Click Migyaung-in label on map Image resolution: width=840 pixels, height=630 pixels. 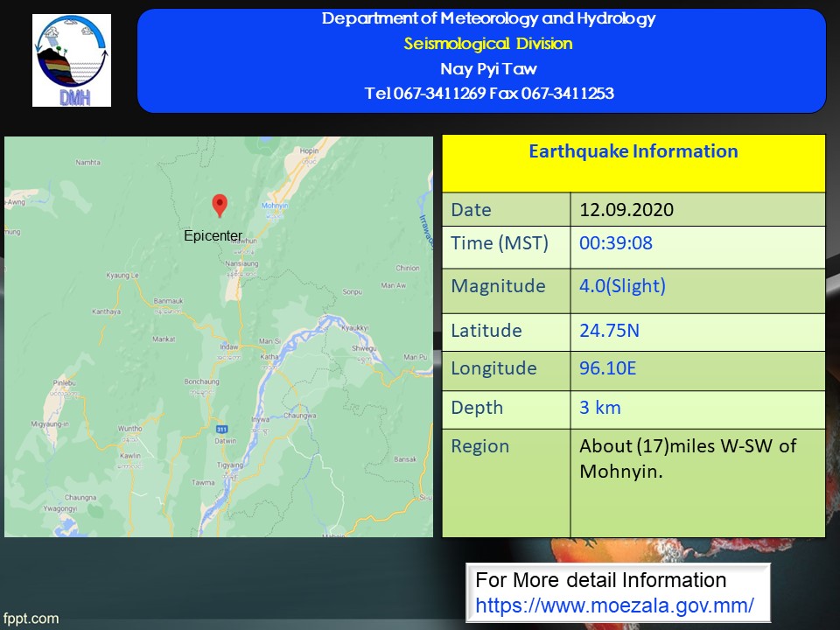tap(50, 424)
